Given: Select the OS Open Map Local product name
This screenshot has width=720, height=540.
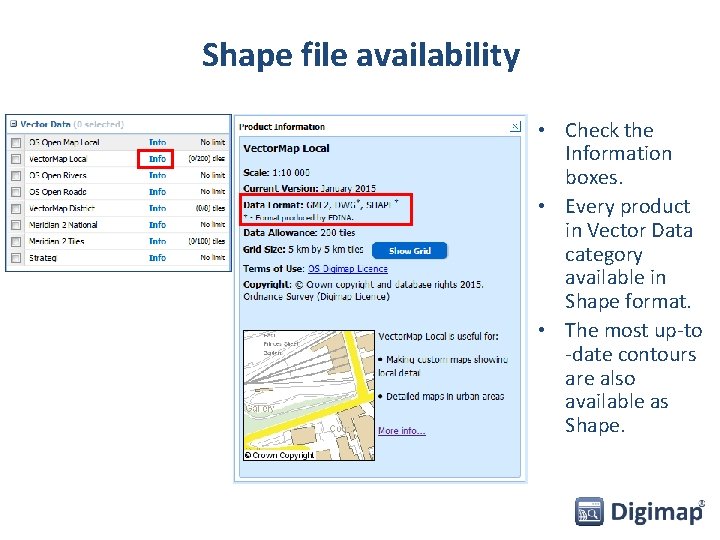Looking at the screenshot, I should [64, 142].
